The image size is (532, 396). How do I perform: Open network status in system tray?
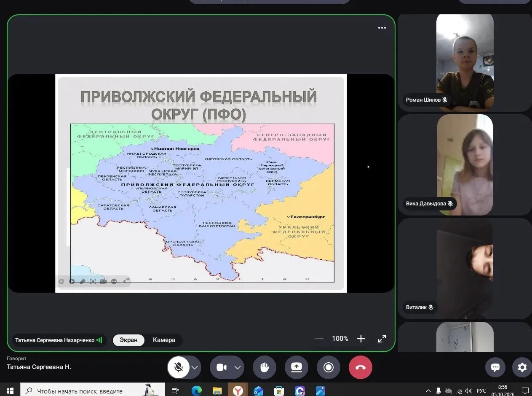(459, 391)
